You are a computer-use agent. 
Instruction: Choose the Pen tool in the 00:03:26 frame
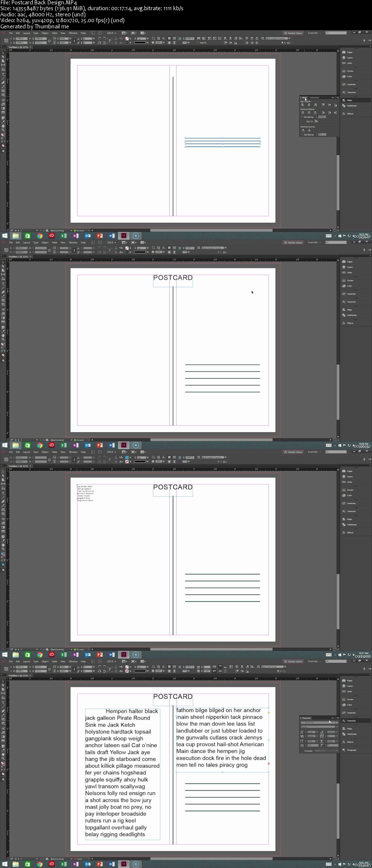coord(3,83)
